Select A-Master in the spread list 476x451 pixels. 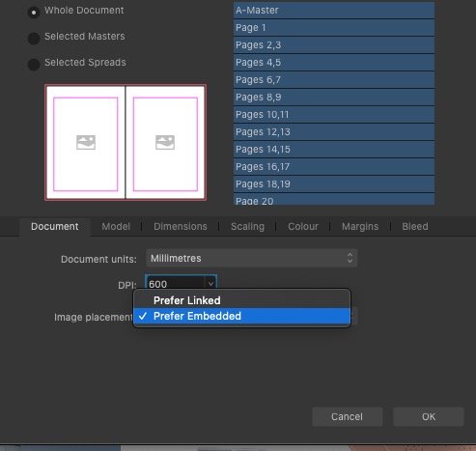[x=334, y=11]
